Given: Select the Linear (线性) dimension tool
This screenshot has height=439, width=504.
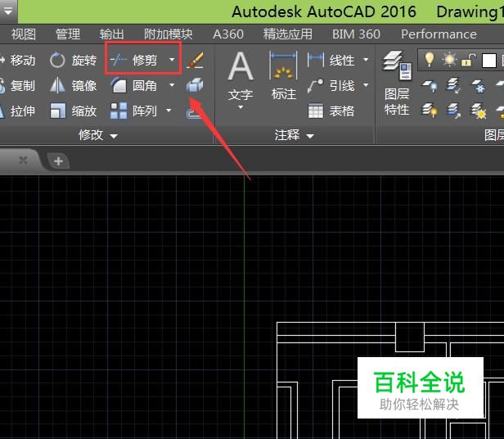Looking at the screenshot, I should [331, 60].
